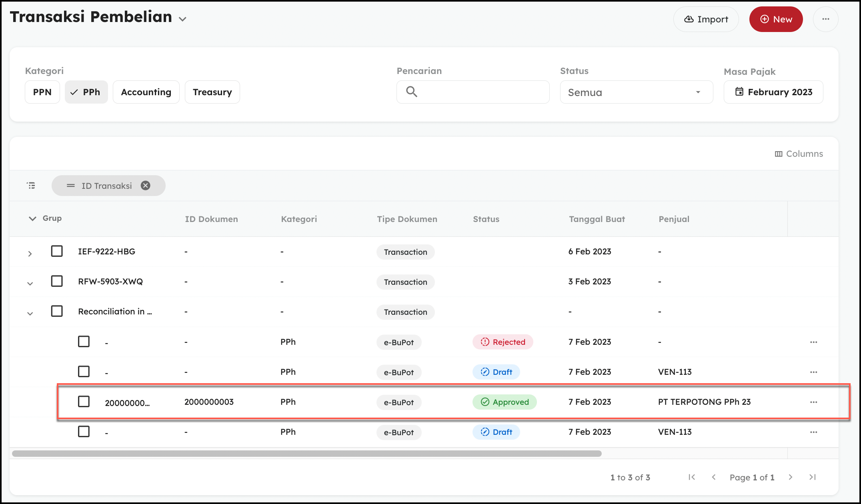861x504 pixels.
Task: Open the Columns chooser
Action: pos(799,154)
